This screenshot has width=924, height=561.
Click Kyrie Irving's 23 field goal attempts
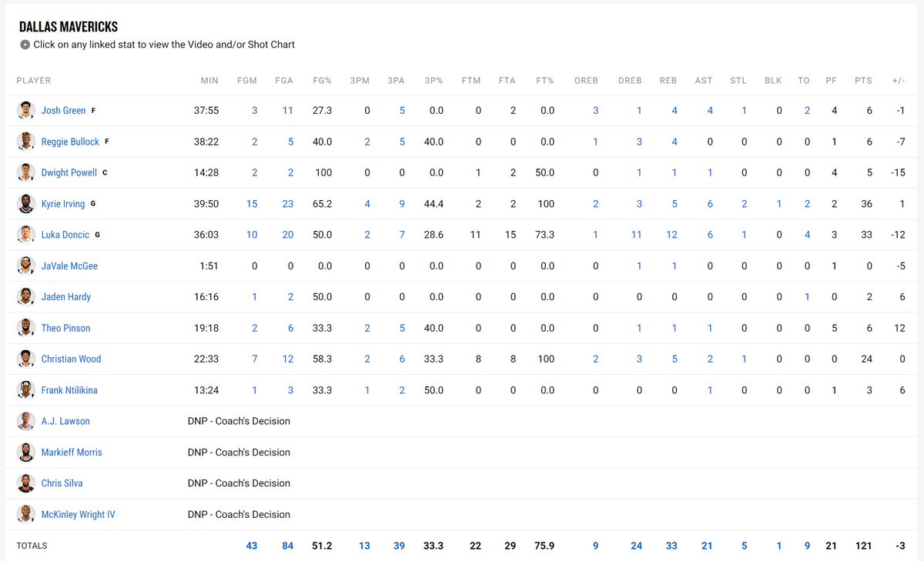pyautogui.click(x=288, y=204)
